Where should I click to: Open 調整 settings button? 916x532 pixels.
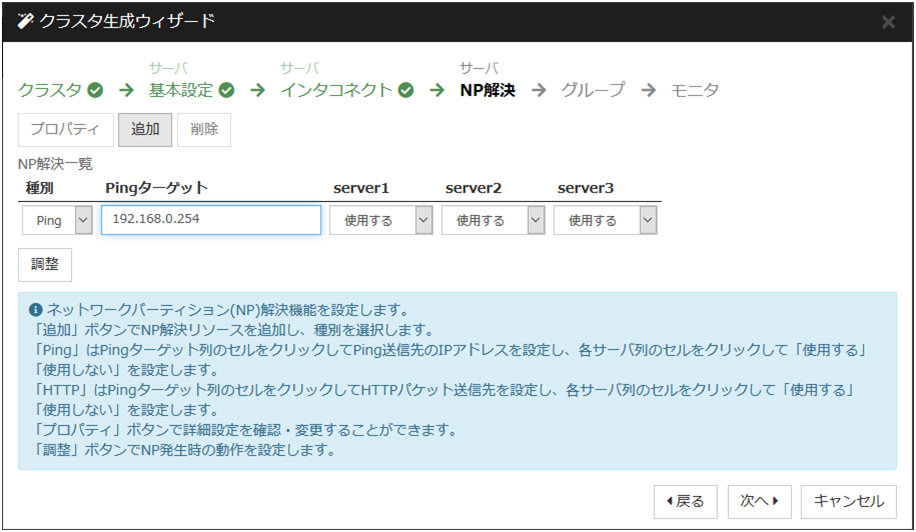45,265
